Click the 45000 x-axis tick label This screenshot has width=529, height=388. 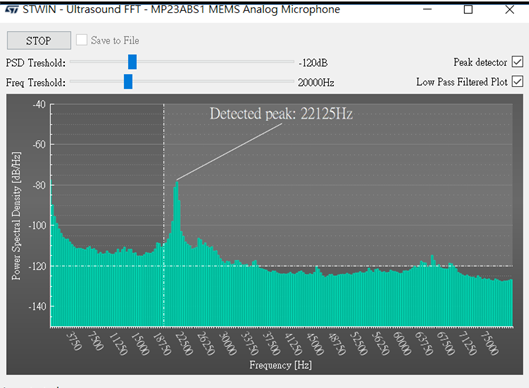tap(315, 343)
